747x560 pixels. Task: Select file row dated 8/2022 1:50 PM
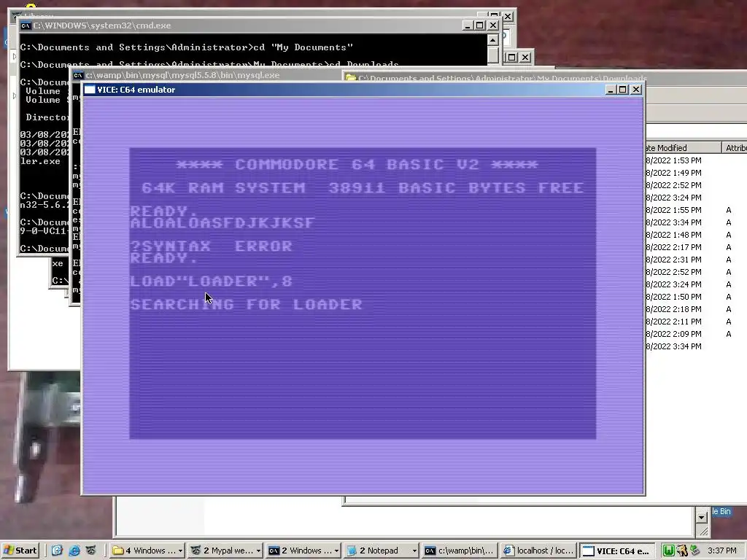pyautogui.click(x=673, y=297)
